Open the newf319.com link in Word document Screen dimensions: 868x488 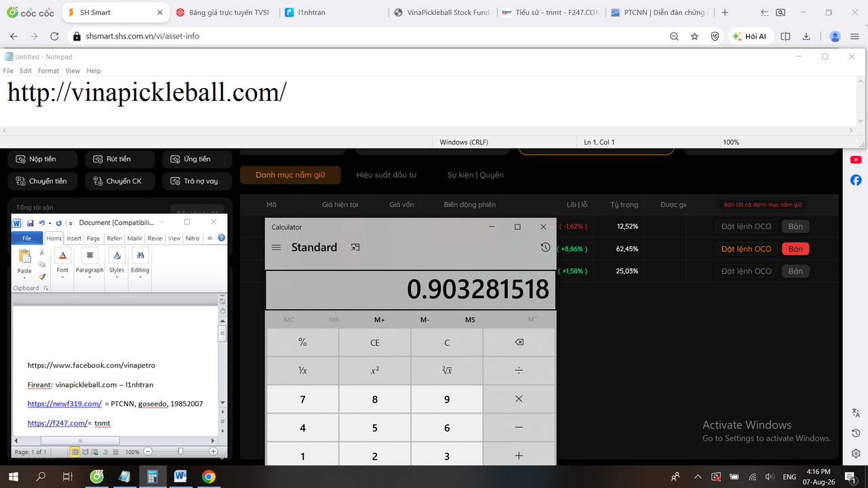[64, 403]
